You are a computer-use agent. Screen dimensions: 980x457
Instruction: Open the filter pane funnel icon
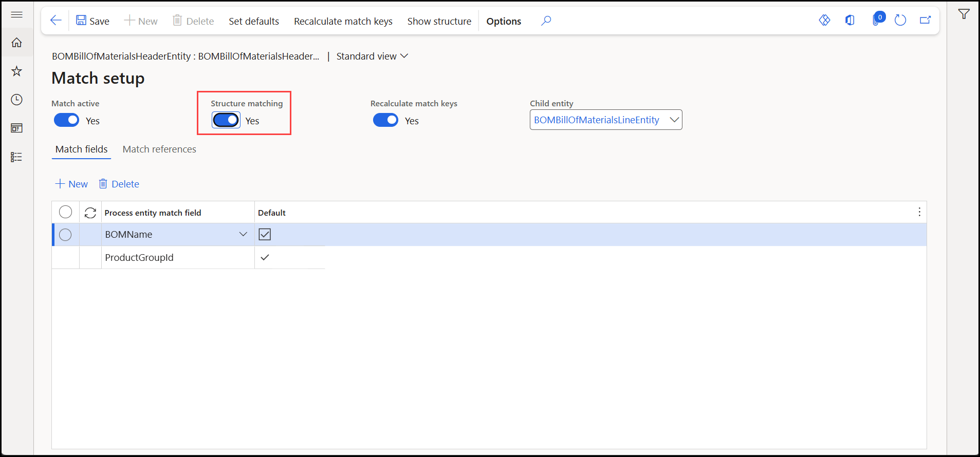click(964, 14)
